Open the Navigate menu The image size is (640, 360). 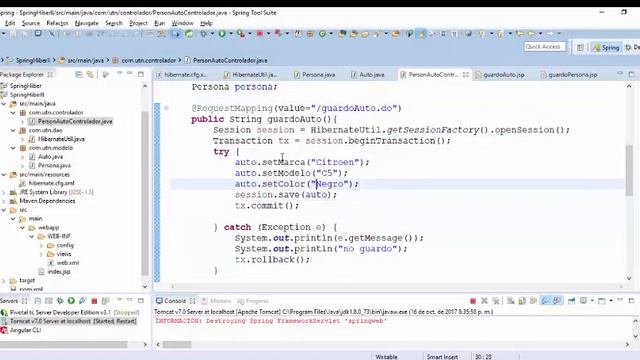pos(87,23)
